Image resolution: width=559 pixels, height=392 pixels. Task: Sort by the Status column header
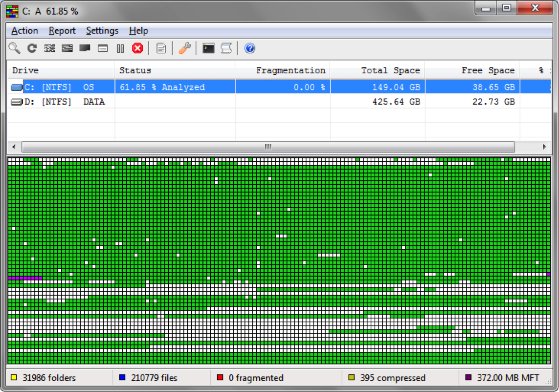[175, 70]
